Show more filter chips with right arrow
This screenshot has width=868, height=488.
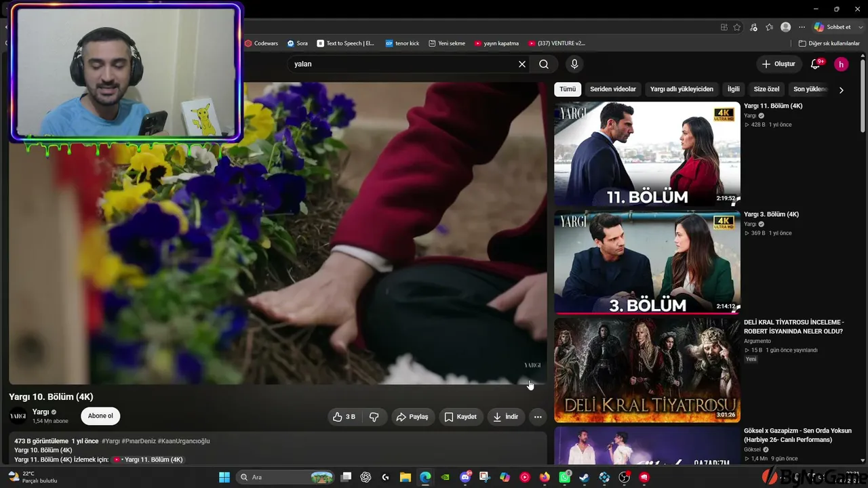pyautogui.click(x=841, y=89)
